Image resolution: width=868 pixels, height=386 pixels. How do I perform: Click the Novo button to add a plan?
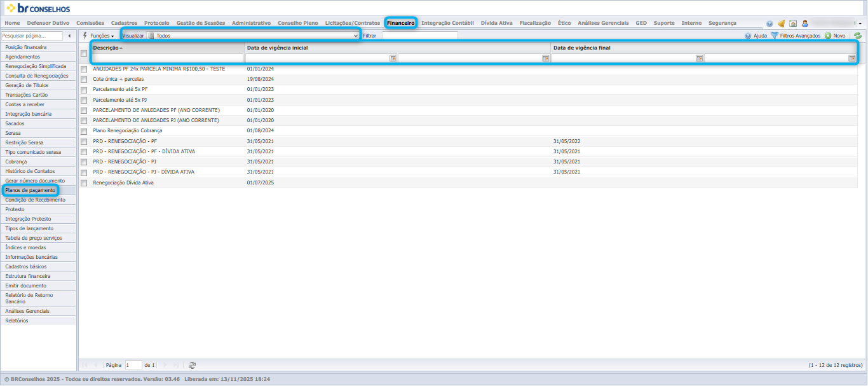tap(835, 36)
